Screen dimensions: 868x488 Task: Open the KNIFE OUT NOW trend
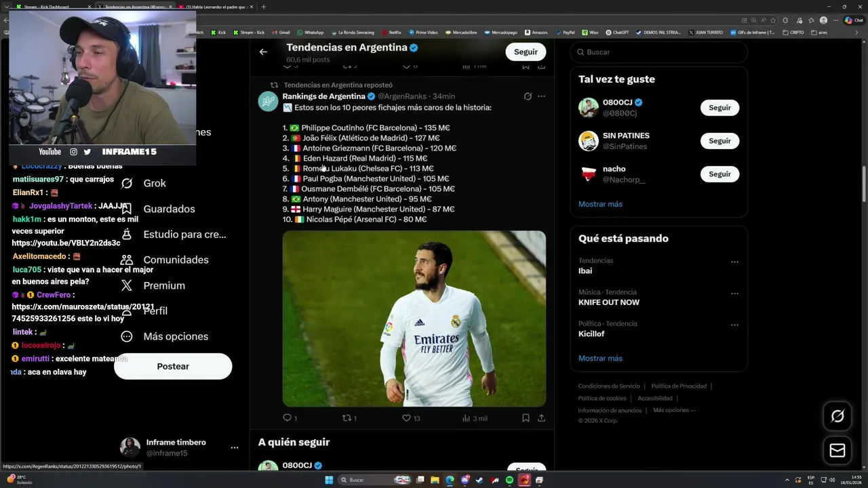click(x=609, y=302)
